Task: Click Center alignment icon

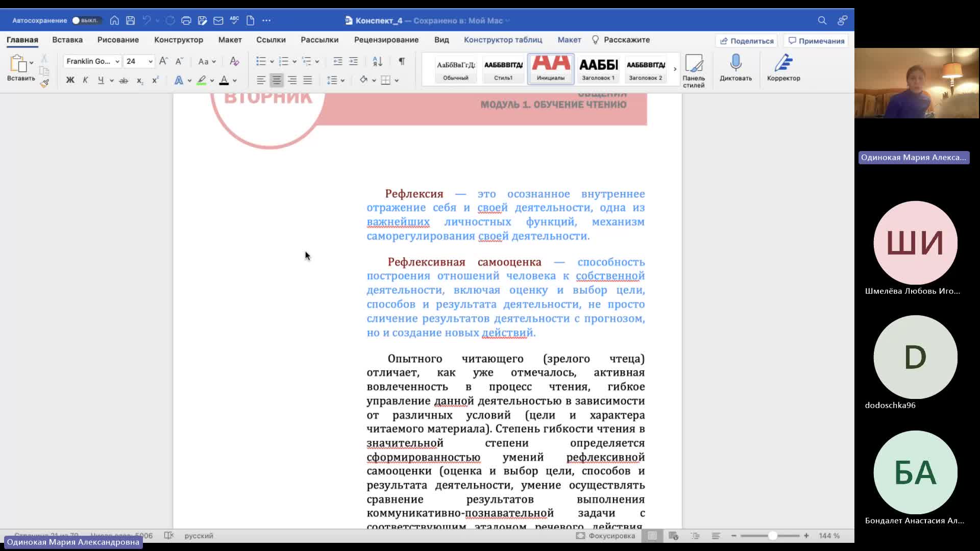Action: (x=277, y=80)
